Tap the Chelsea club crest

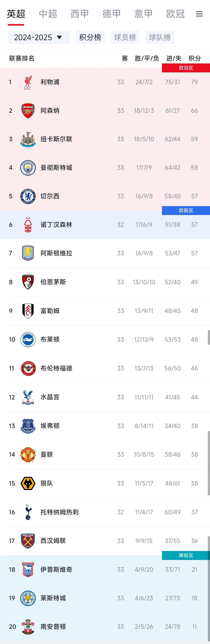point(28,196)
